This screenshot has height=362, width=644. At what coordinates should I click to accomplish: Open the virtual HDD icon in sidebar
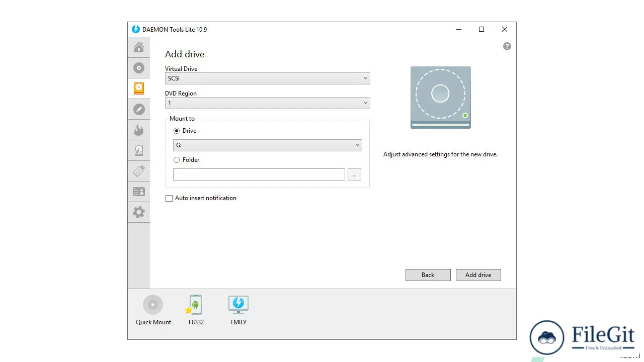(x=139, y=150)
